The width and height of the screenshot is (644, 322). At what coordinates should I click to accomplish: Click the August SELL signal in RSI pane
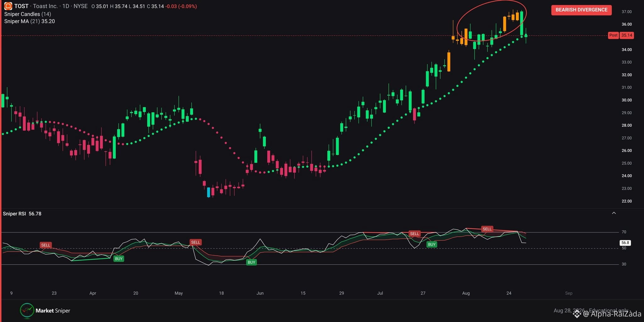487,229
